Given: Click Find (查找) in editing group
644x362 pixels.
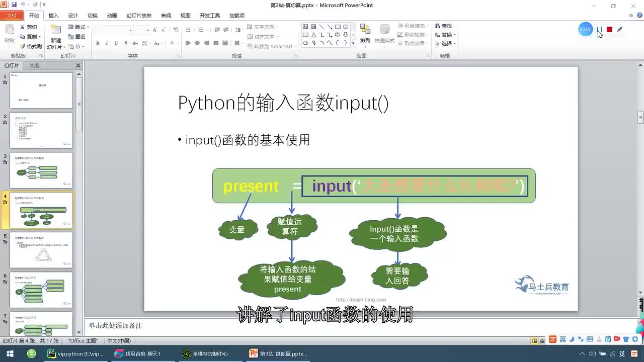Looking at the screenshot, I should pos(443,26).
